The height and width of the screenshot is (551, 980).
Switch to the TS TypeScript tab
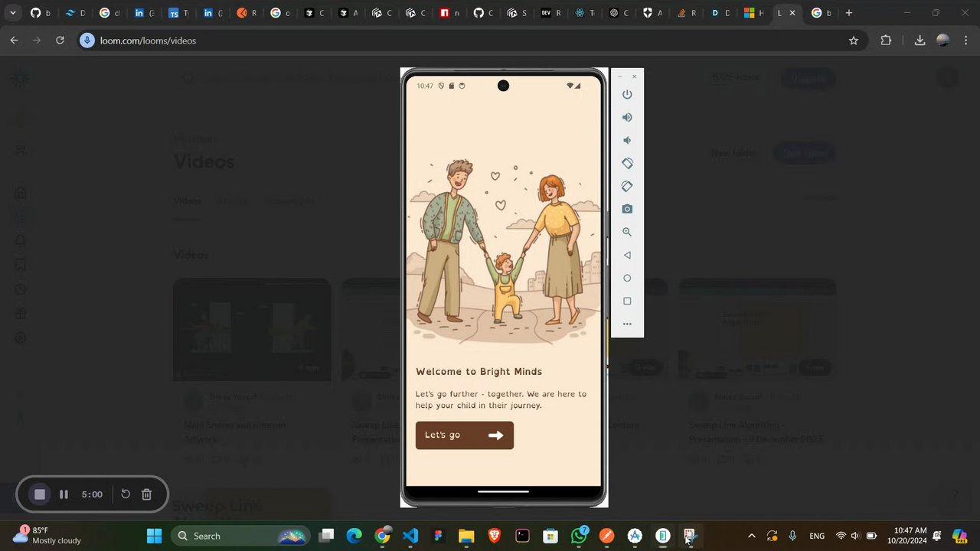point(178,13)
